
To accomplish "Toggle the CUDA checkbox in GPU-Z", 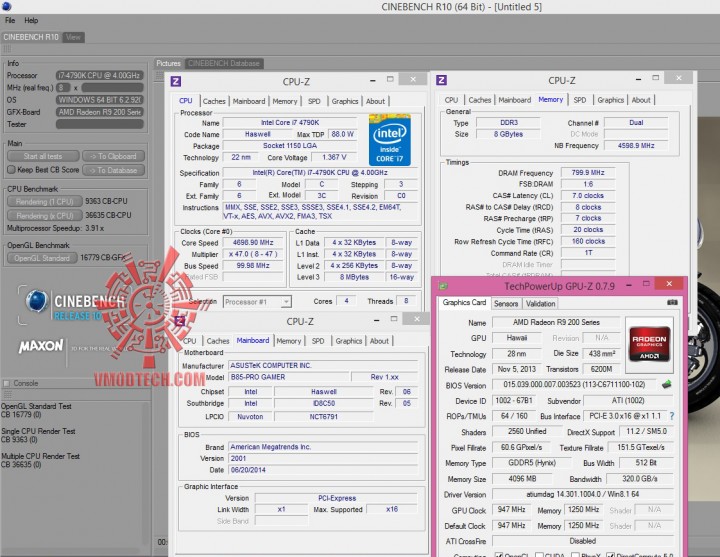I will coord(539,555).
